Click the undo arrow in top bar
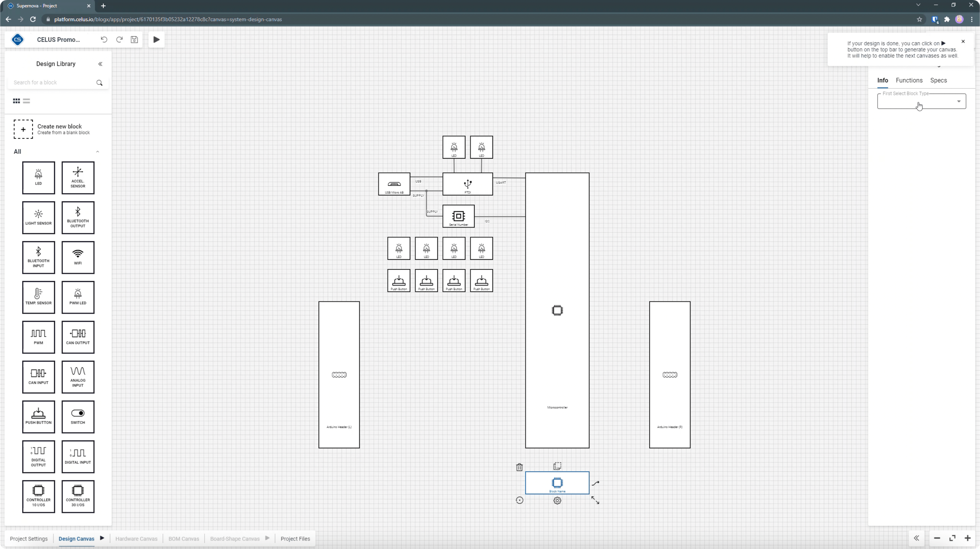 tap(104, 40)
